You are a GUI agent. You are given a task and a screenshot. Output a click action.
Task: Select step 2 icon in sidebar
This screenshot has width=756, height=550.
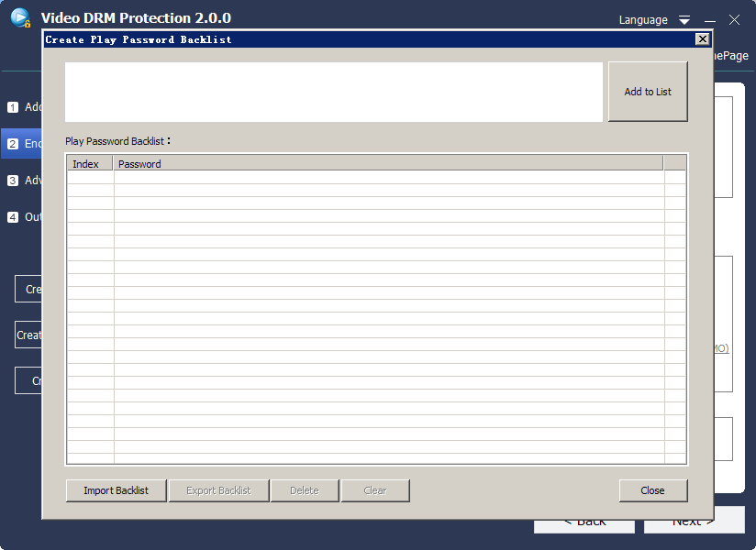pyautogui.click(x=13, y=144)
